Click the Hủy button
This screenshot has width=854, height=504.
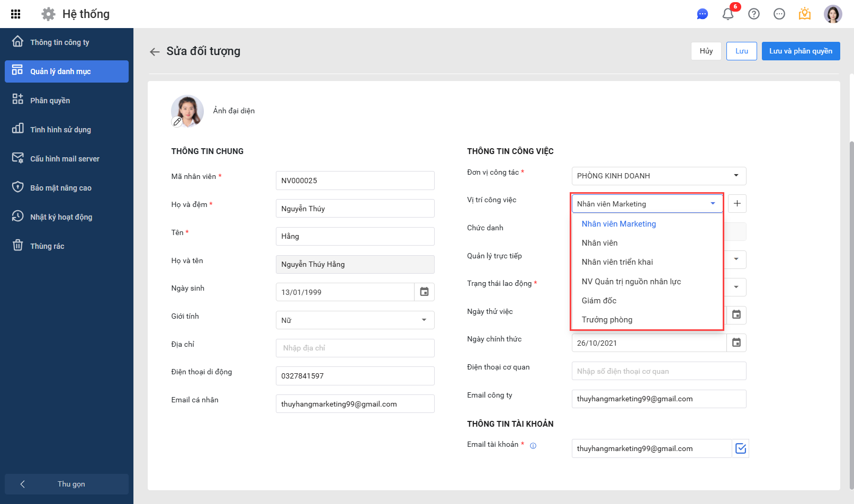[x=706, y=51]
